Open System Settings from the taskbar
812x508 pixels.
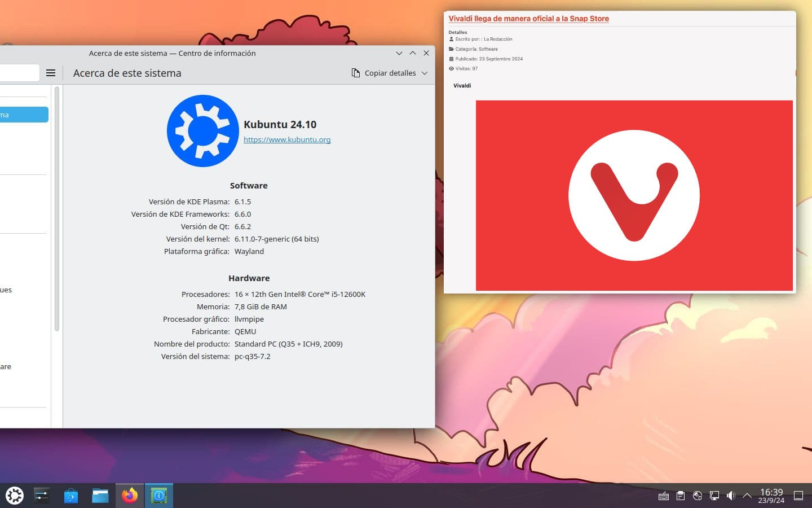[42, 496]
